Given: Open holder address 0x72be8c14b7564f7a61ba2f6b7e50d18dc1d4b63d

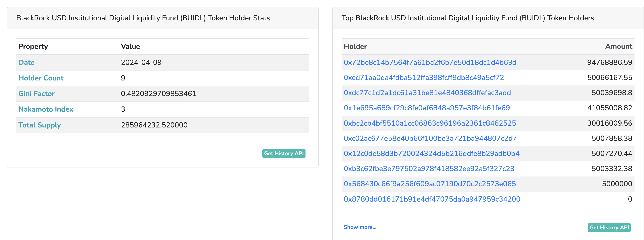Looking at the screenshot, I should 430,62.
